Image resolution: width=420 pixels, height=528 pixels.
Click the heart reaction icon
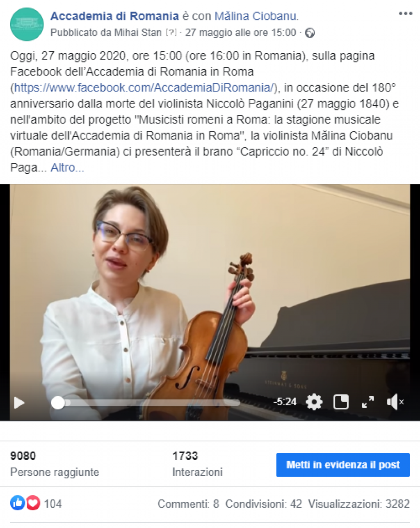(x=33, y=503)
